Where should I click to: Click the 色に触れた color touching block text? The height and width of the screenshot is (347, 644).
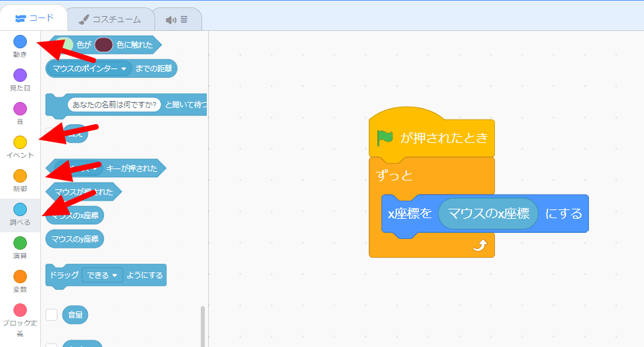pos(135,45)
